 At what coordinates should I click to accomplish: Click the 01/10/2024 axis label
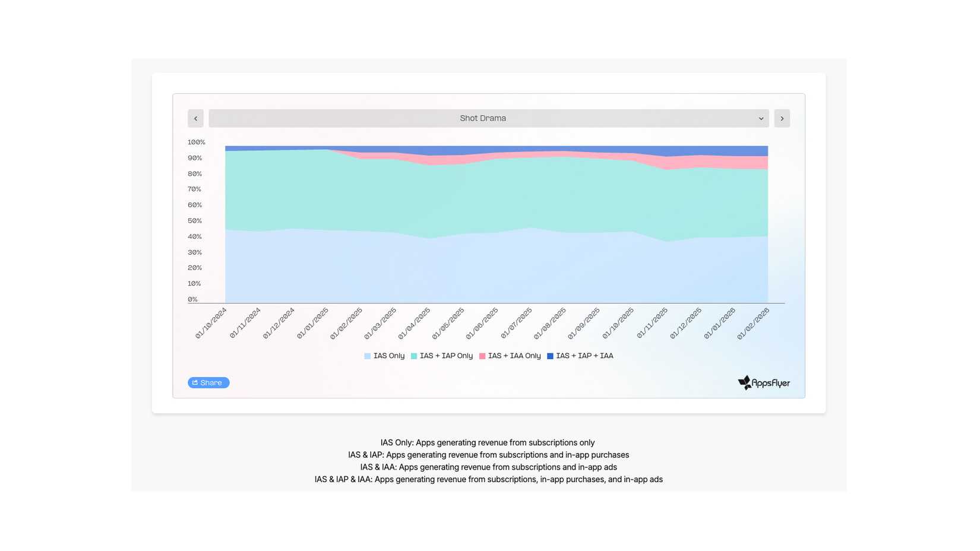point(211,322)
